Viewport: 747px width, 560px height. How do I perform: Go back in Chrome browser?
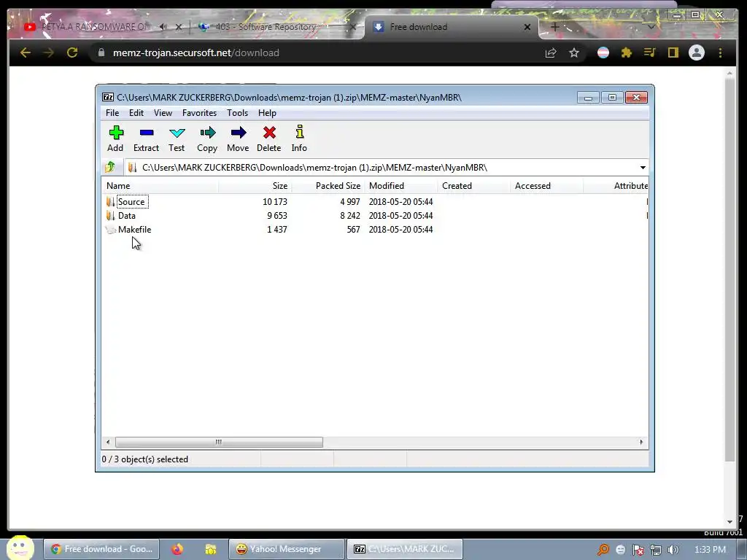click(26, 52)
